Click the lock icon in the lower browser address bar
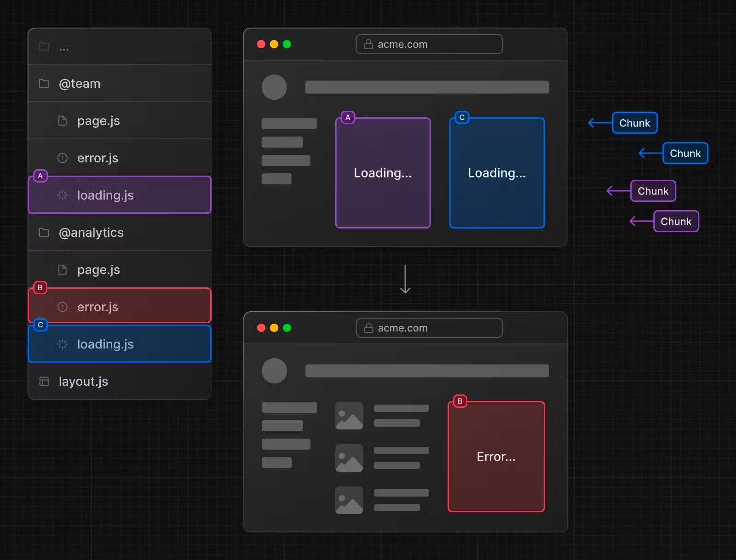Screen dimensions: 736x560 click(x=368, y=328)
